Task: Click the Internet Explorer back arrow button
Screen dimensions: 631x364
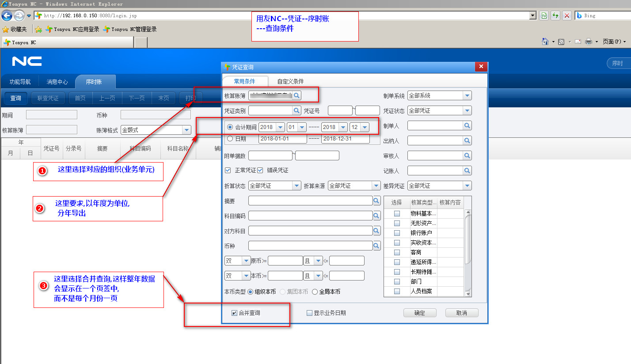Action: coord(7,16)
